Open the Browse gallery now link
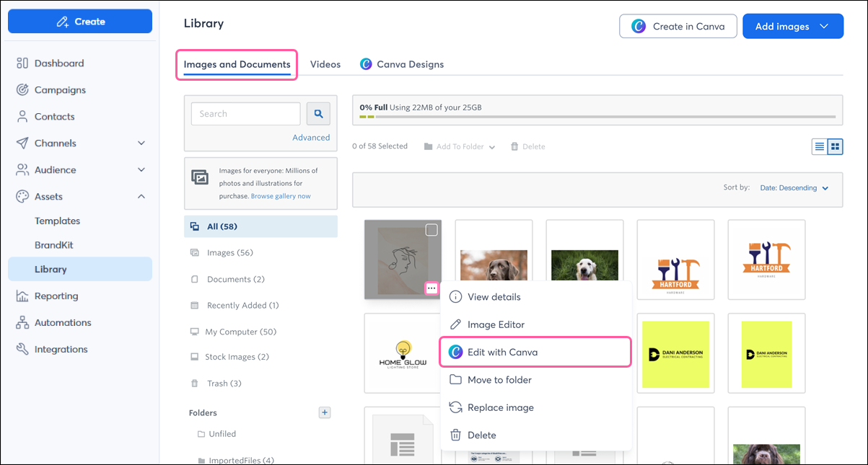This screenshot has width=868, height=465. click(282, 195)
